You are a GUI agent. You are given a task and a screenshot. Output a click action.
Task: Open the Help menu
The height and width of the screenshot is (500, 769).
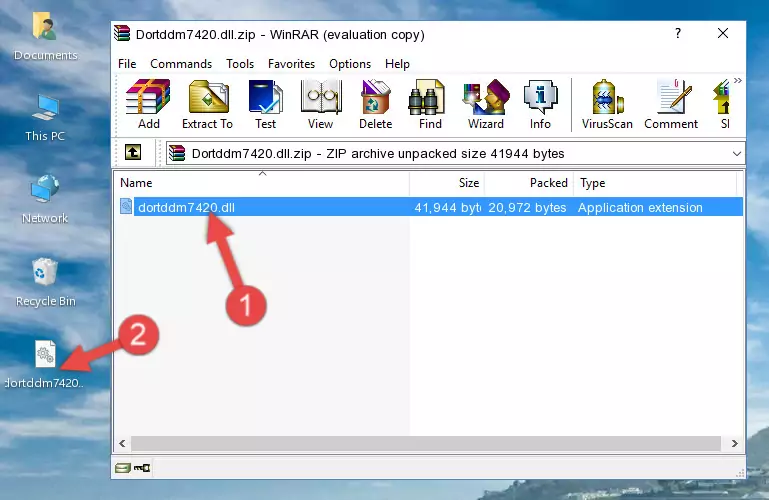pos(397,64)
